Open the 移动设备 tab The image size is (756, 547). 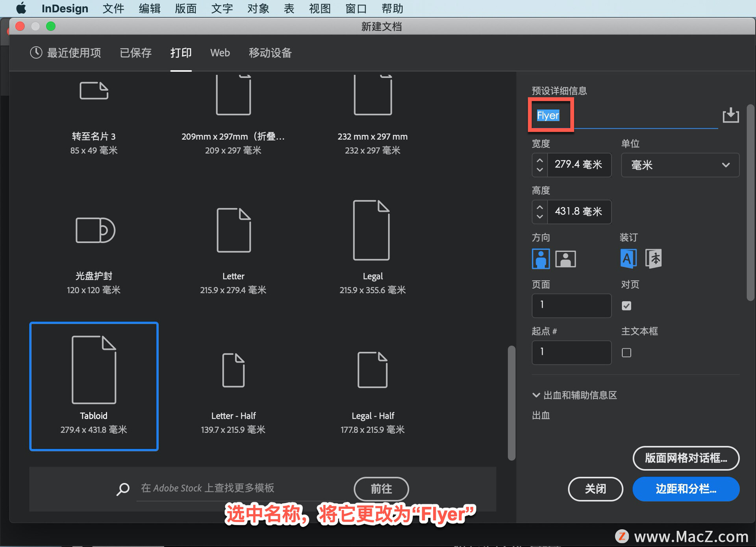coord(270,53)
